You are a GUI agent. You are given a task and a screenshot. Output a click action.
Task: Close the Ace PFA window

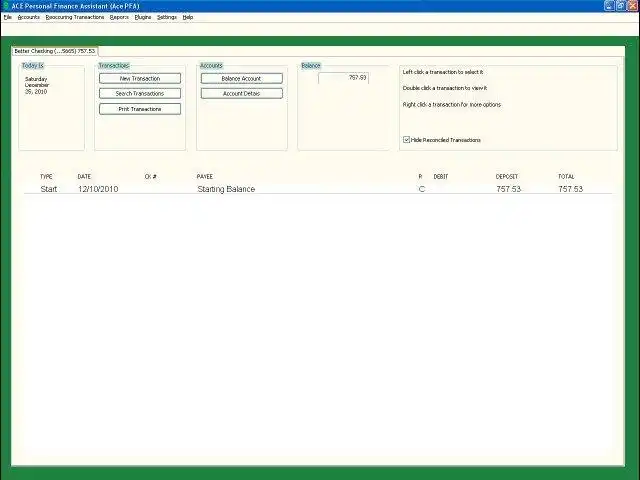tap(632, 5)
